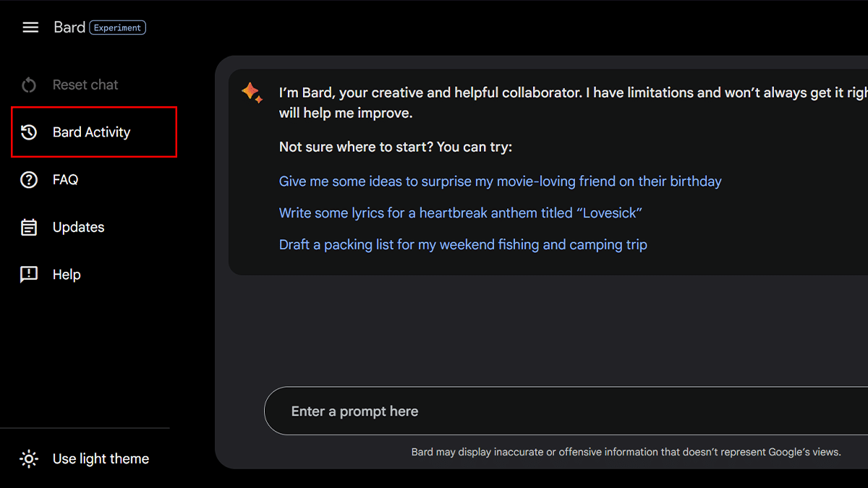The width and height of the screenshot is (868, 488).
Task: Open the 'FAQ' sidebar item
Action: (65, 180)
